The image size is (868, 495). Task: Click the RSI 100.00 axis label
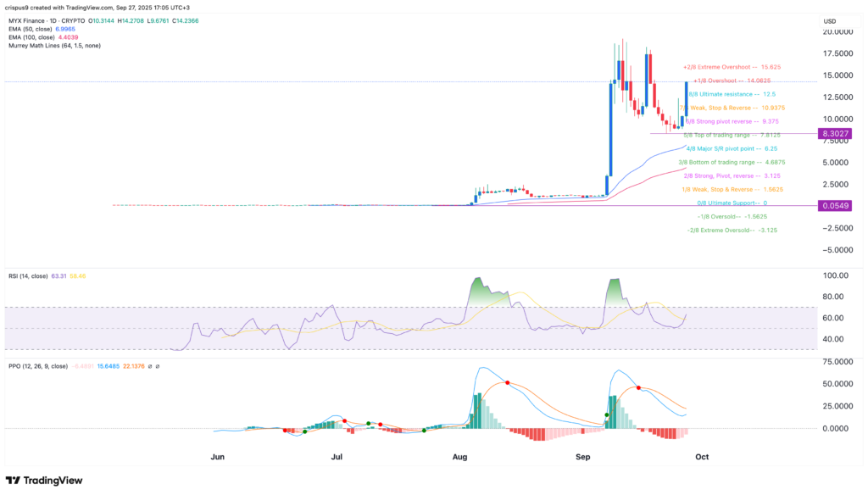click(x=835, y=275)
